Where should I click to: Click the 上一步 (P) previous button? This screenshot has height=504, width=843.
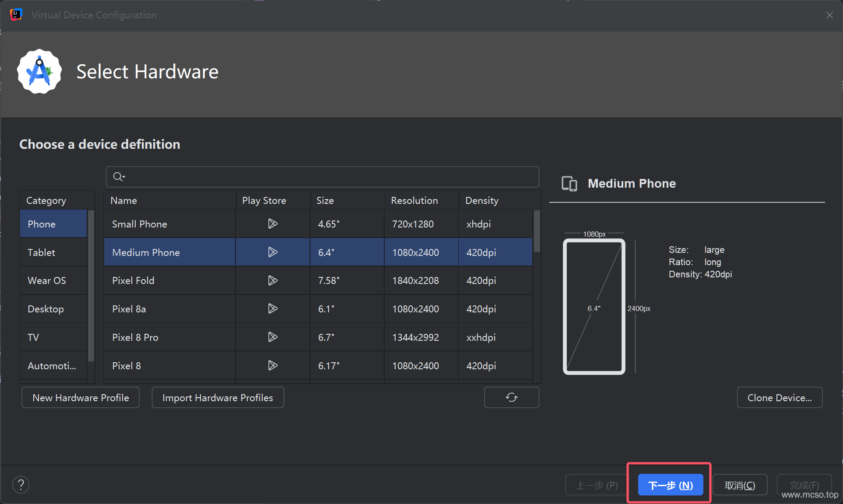(x=597, y=485)
